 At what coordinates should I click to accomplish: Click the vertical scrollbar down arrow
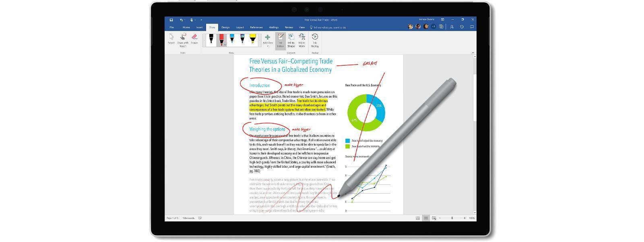point(475,213)
